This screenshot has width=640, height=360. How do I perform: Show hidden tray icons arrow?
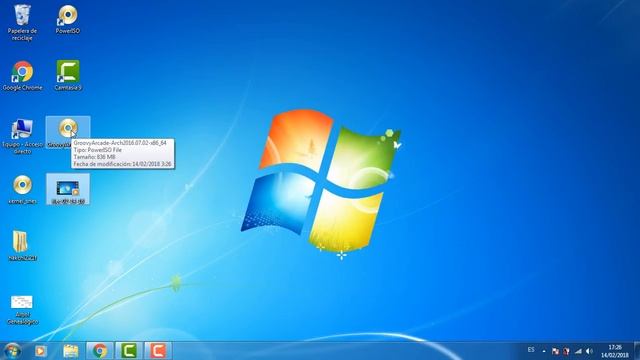pos(544,351)
